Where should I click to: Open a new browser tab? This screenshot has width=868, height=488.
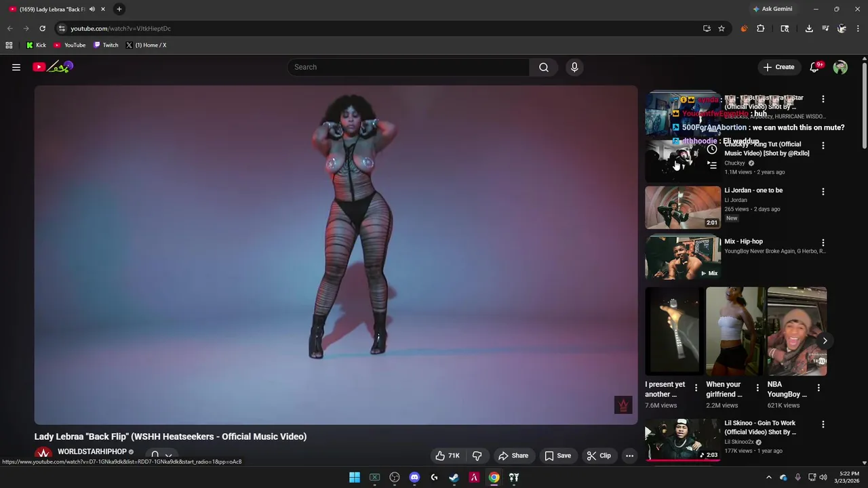coord(119,9)
